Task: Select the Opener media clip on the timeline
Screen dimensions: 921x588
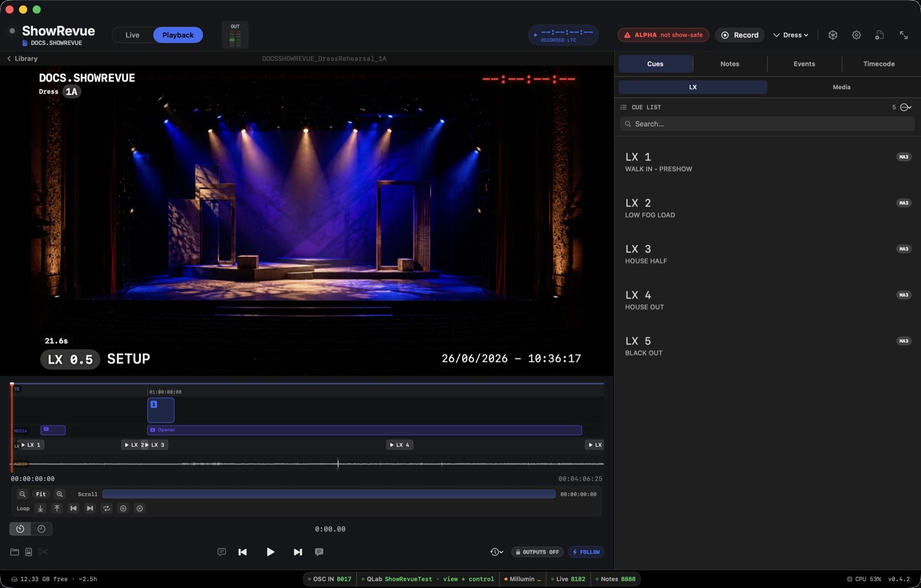Action: click(364, 430)
